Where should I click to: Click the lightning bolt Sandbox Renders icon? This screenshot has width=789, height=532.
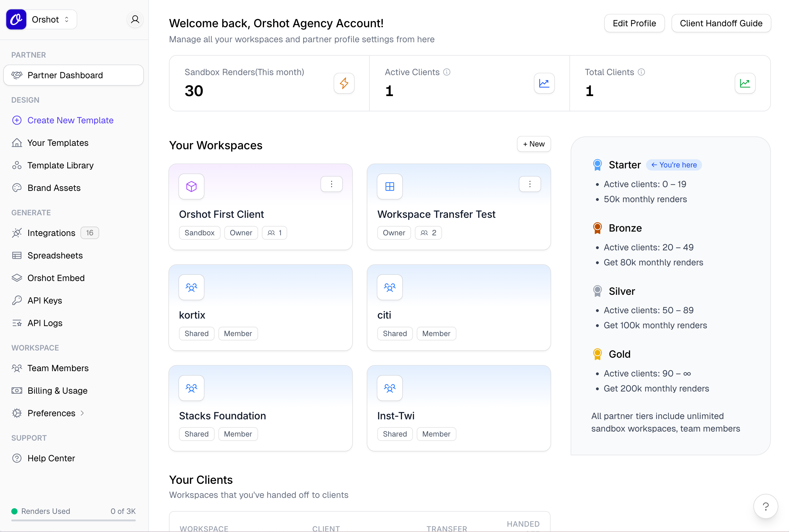click(x=344, y=83)
